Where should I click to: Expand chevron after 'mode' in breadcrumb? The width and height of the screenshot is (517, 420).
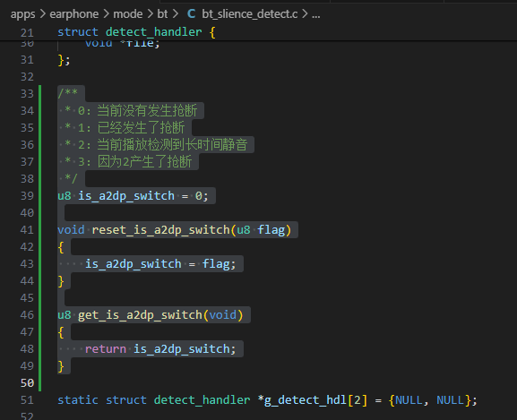click(x=150, y=14)
